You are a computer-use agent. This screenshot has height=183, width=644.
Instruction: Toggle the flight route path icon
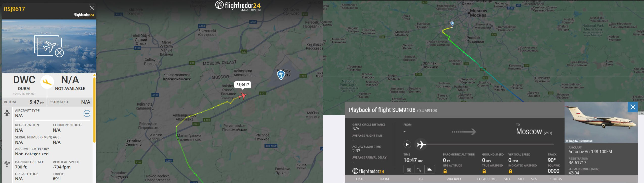(419, 170)
